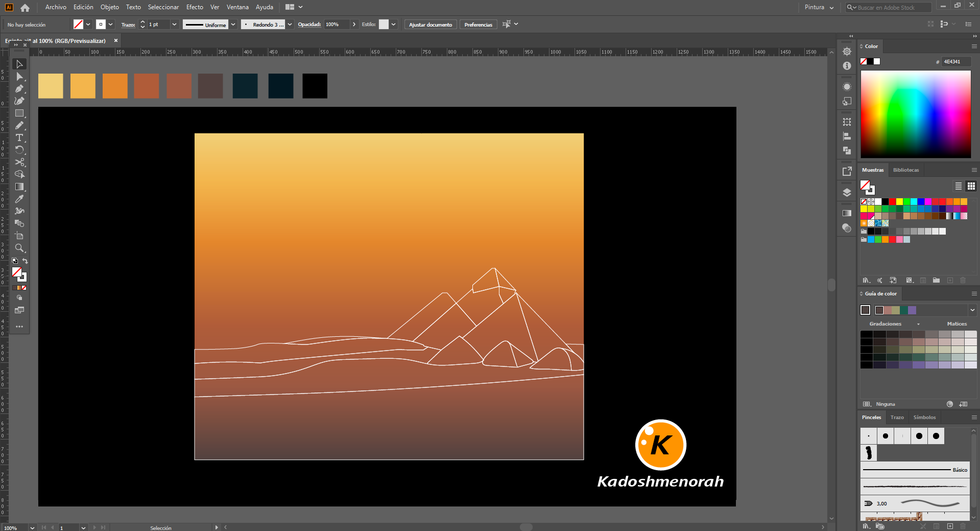980x531 pixels.
Task: Open the Ventana menu
Action: tap(237, 7)
